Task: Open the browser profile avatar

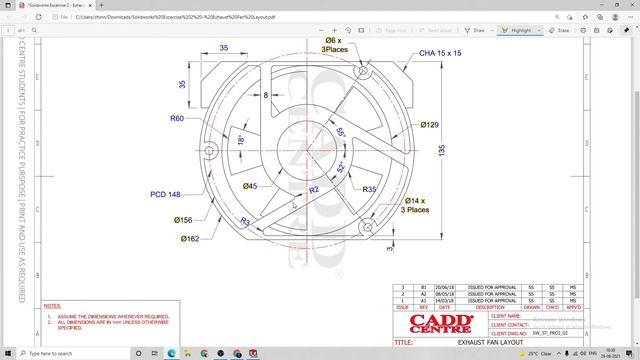Action: pyautogui.click(x=615, y=17)
